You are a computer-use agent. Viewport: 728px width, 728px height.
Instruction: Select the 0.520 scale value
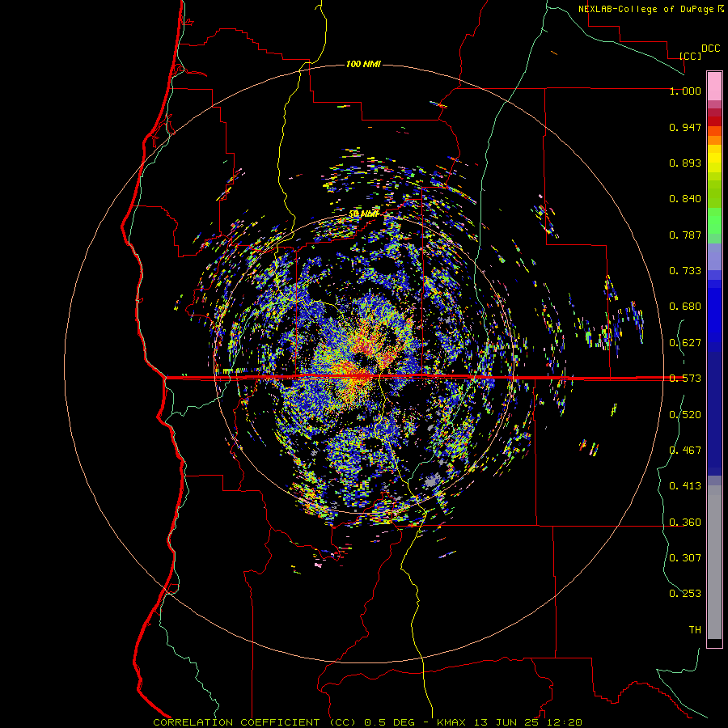coord(685,415)
